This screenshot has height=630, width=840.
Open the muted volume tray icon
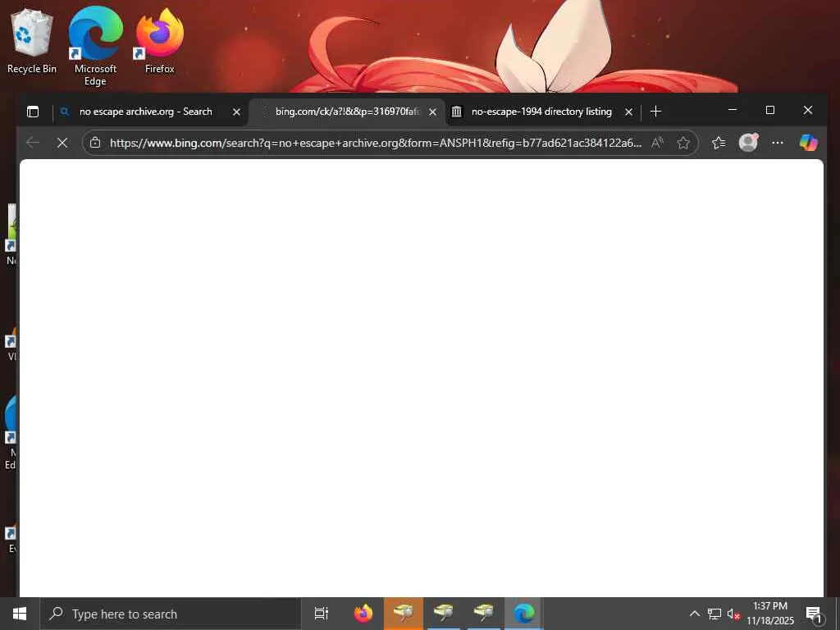tap(733, 614)
